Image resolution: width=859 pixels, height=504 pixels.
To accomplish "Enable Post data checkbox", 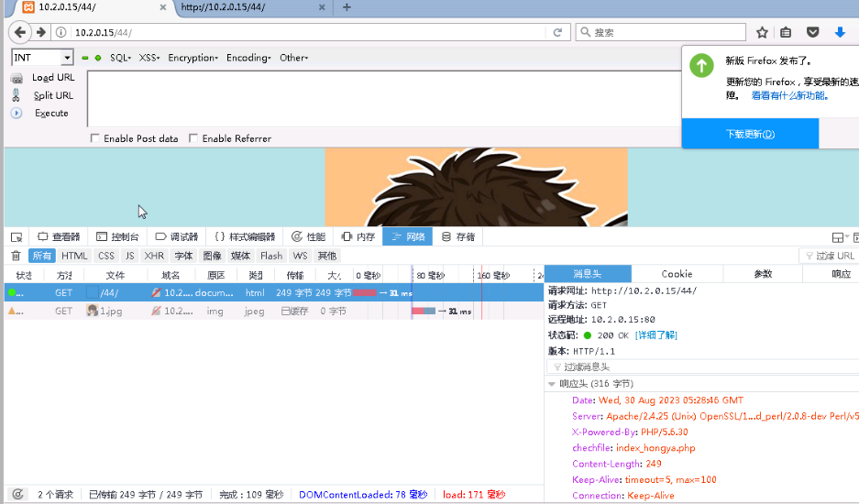I will 94,138.
